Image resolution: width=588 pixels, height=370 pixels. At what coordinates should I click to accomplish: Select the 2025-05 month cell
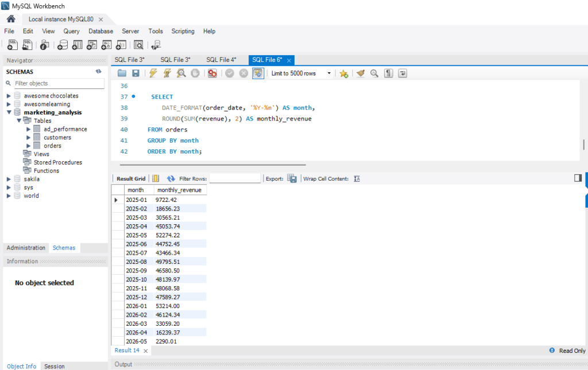click(x=137, y=235)
